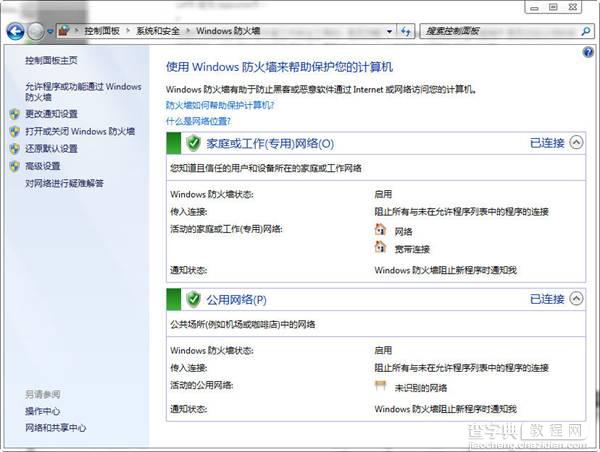Screen dimensions: 600x452
Task: Open the blue help question mark icon
Action: pyautogui.click(x=588, y=52)
